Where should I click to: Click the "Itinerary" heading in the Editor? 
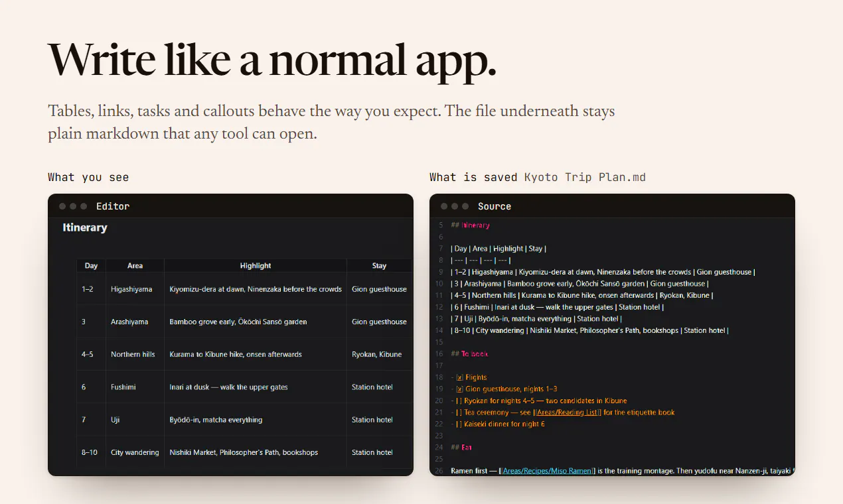click(x=85, y=227)
